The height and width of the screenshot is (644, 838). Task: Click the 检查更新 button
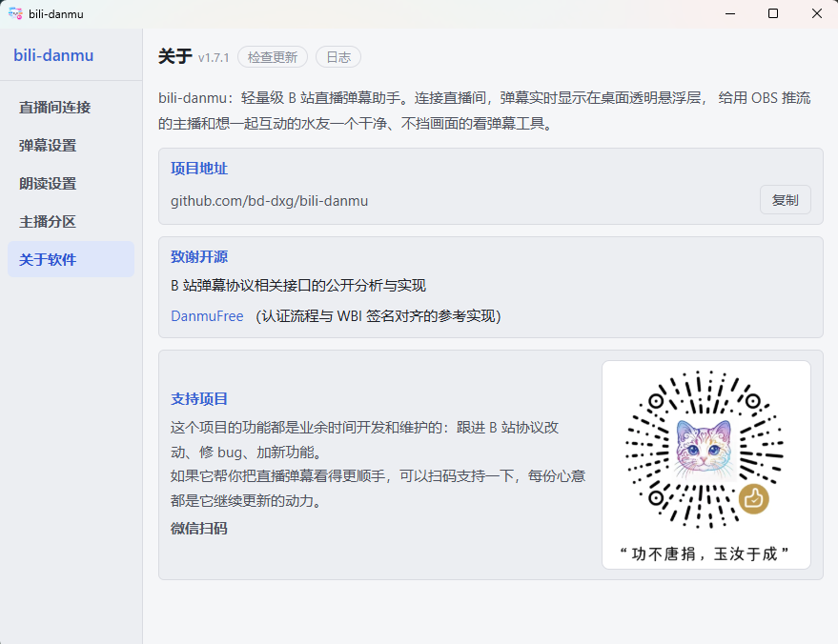[x=273, y=57]
